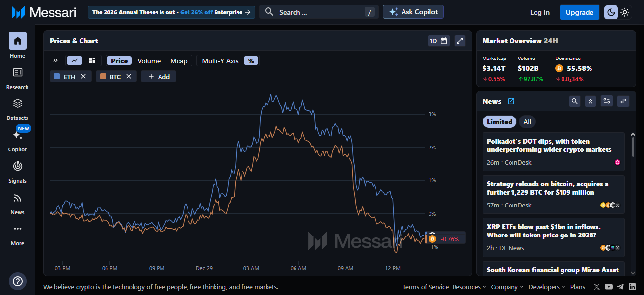Screen dimensions: 644x295
Task: Switch chart view to Volume
Action: (149, 60)
